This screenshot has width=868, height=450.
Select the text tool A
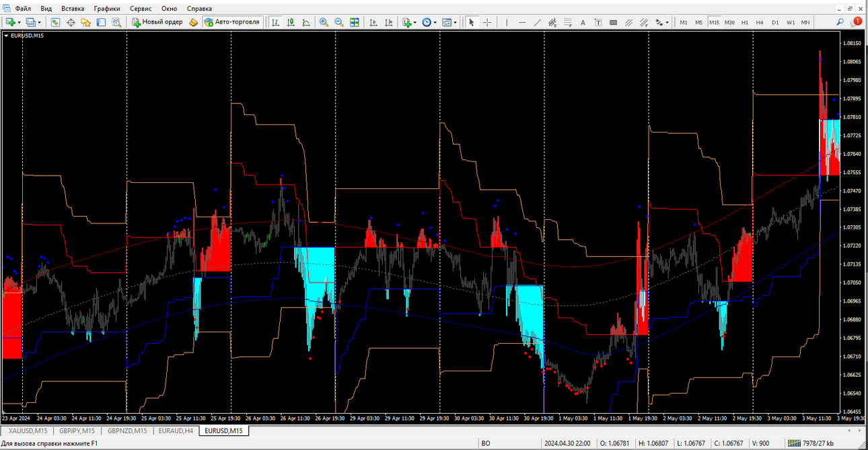pyautogui.click(x=583, y=22)
